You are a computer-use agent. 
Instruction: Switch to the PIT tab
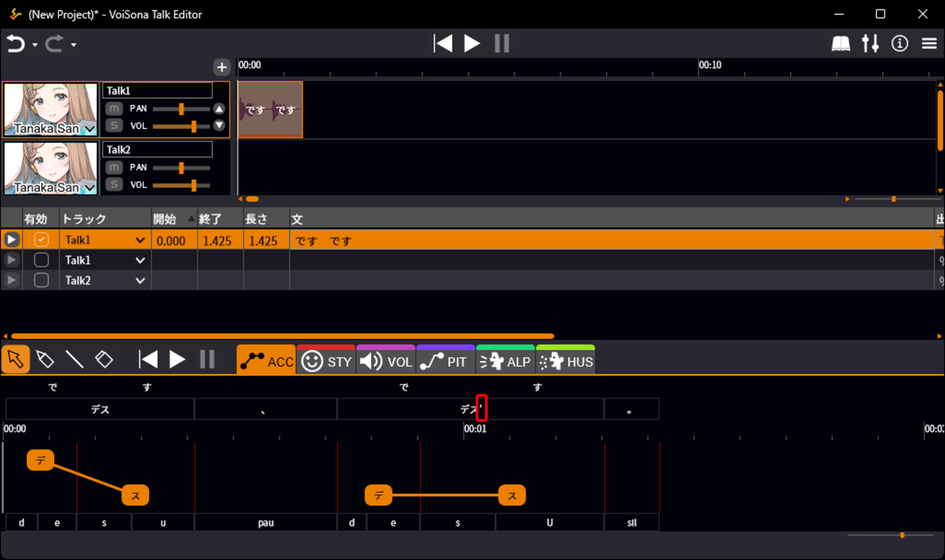point(445,362)
